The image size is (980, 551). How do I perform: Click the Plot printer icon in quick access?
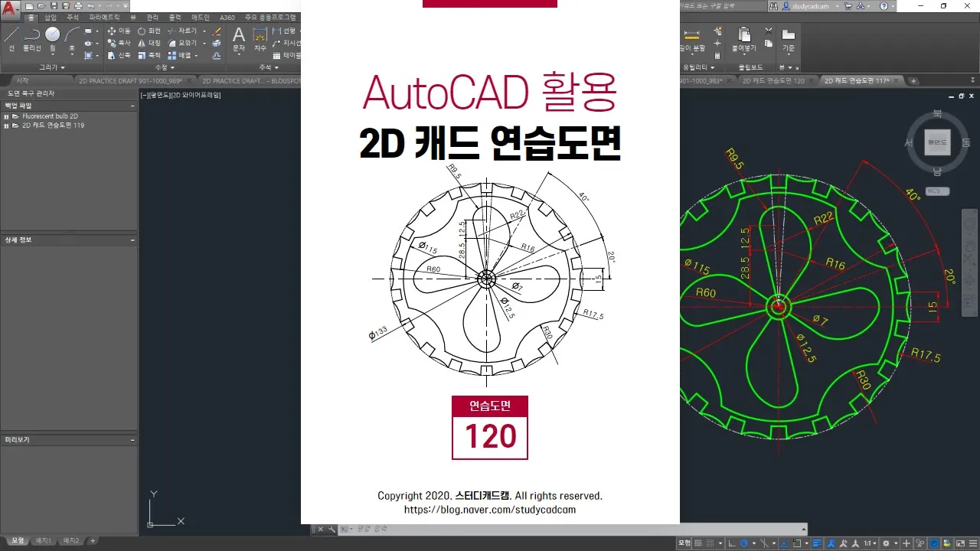(78, 5)
